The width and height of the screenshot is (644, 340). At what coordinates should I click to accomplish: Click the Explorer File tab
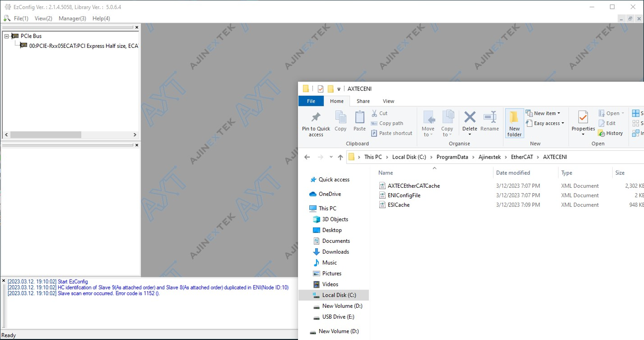point(311,101)
